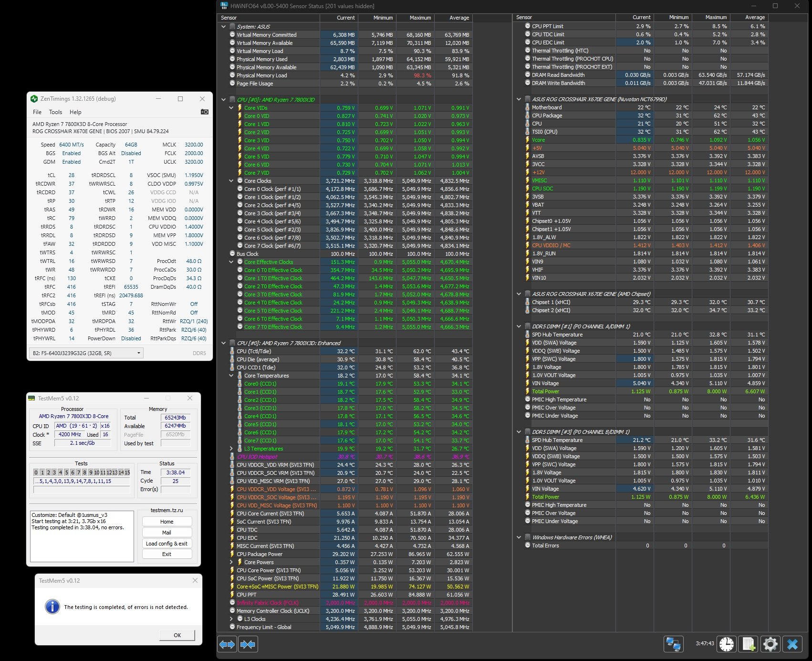This screenshot has height=661, width=812.
Task: Click the Exit button in TestMem5
Action: point(167,554)
